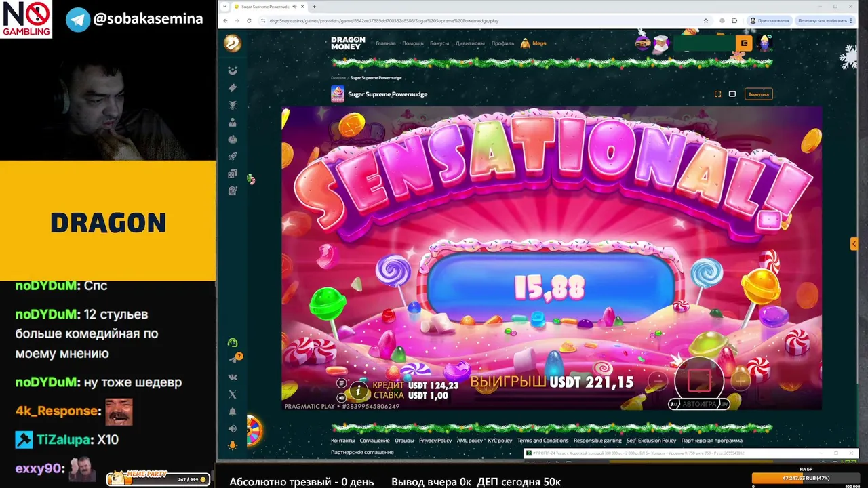Screen dimensions: 868x488
Task: Open the Дивизионы menu item
Action: click(x=470, y=43)
